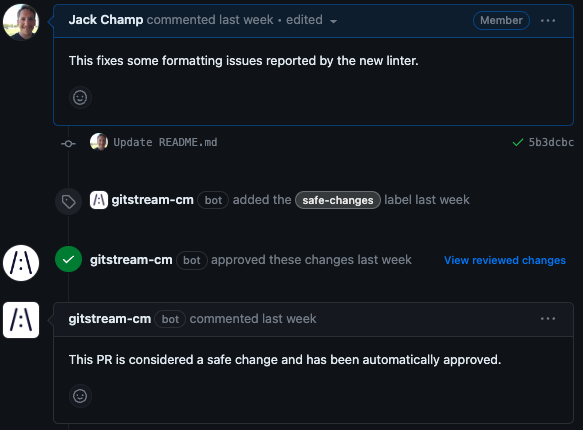Click Jack Champ author name
The height and width of the screenshot is (430, 583).
pos(106,20)
